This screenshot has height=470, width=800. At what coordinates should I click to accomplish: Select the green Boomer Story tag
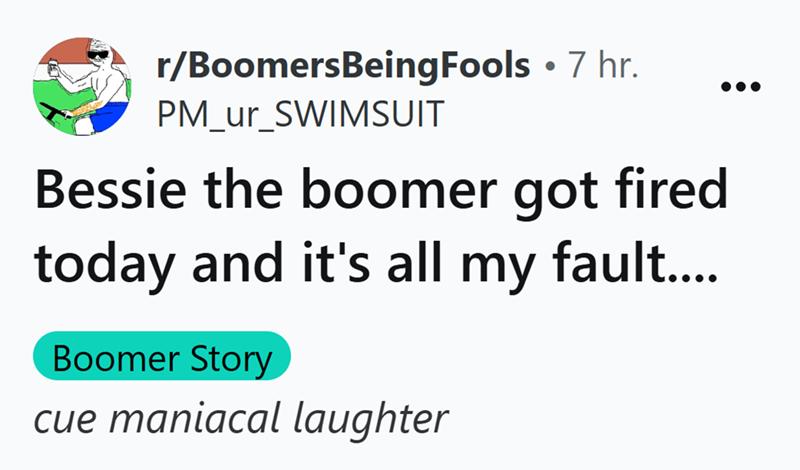[162, 359]
